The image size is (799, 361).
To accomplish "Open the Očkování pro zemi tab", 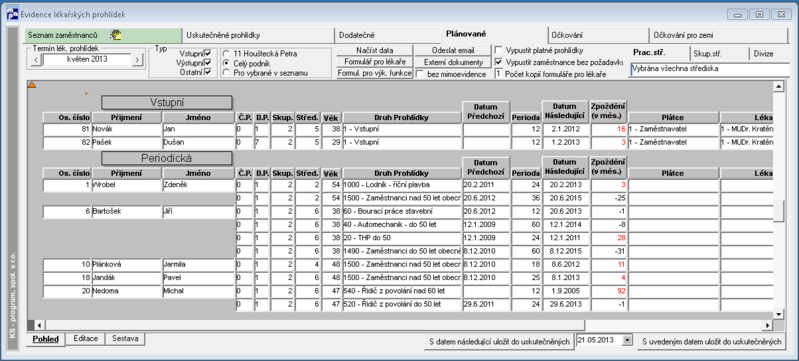I will point(719,36).
